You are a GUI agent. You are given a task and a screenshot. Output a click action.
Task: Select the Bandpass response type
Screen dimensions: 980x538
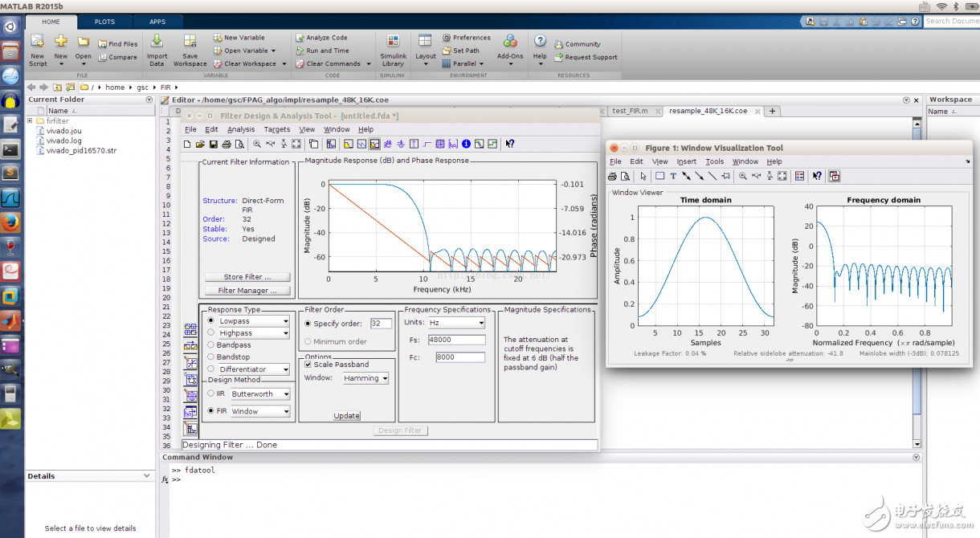coord(211,345)
